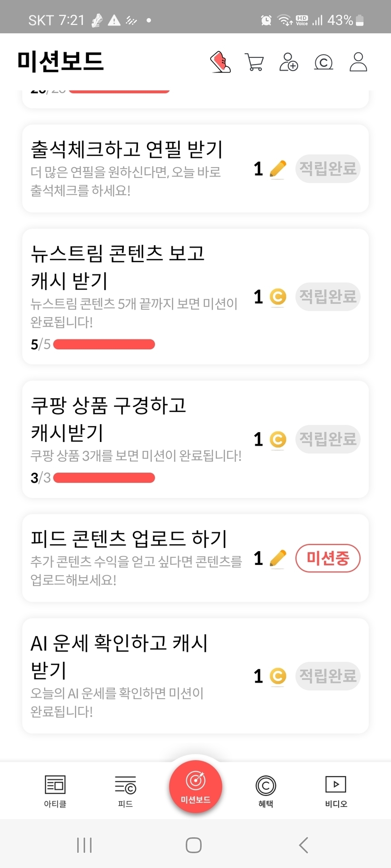Tap 적립완료 on the 쿠팡 상품 mission
This screenshot has width=391, height=868.
click(328, 439)
